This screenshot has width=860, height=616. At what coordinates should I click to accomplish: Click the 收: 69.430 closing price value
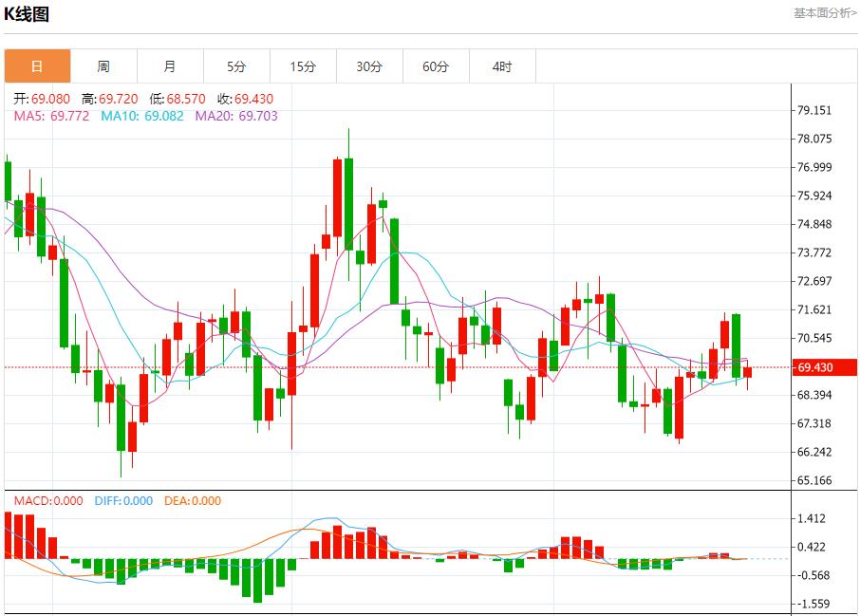point(245,99)
